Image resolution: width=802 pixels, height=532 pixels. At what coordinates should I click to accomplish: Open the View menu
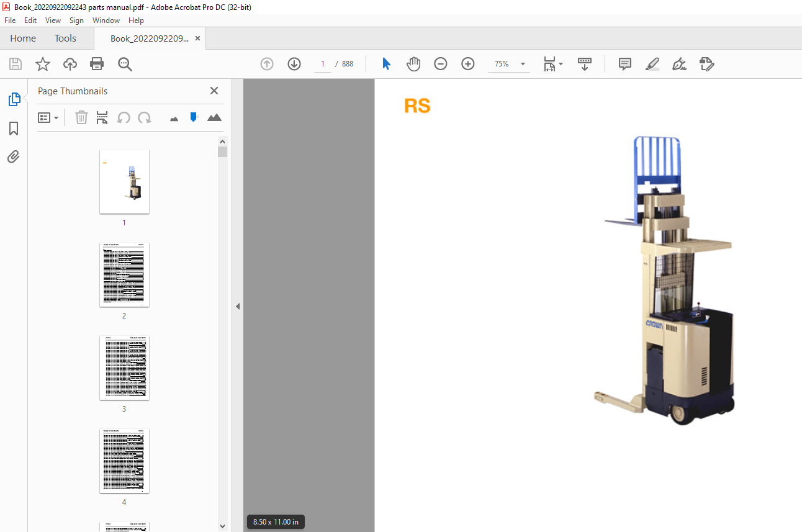tap(53, 20)
